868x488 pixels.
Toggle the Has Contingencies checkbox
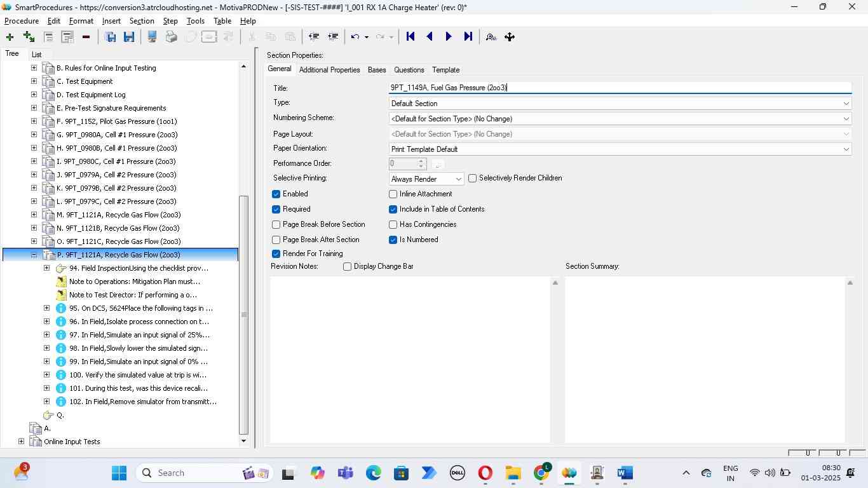pyautogui.click(x=393, y=224)
